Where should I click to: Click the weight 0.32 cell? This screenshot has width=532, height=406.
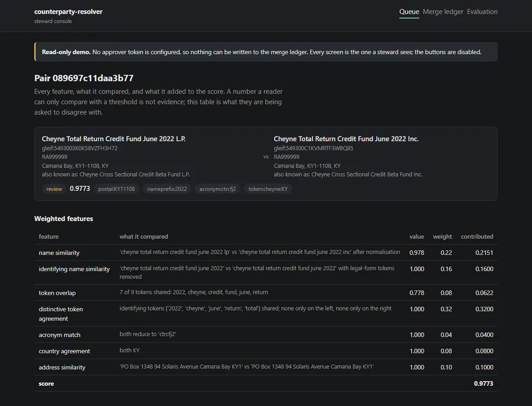(x=446, y=309)
